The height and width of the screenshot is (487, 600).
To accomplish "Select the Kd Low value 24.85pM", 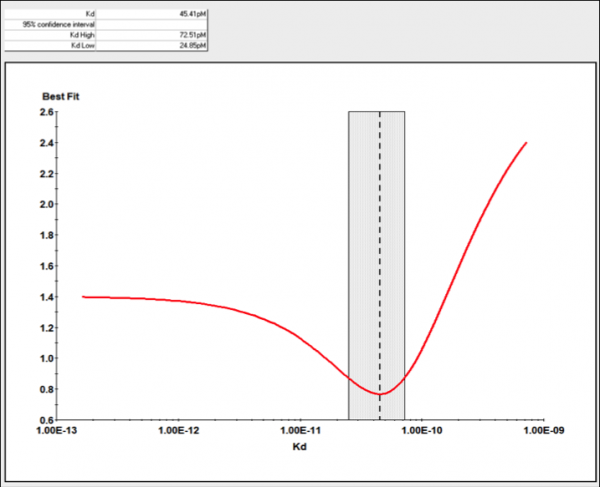I will coord(155,45).
